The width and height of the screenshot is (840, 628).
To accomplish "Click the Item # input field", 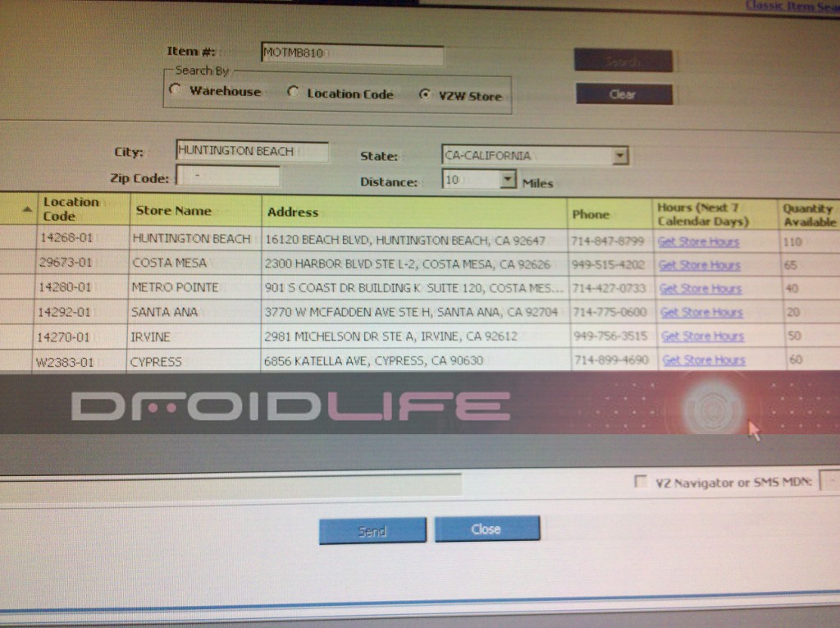I will click(x=353, y=53).
